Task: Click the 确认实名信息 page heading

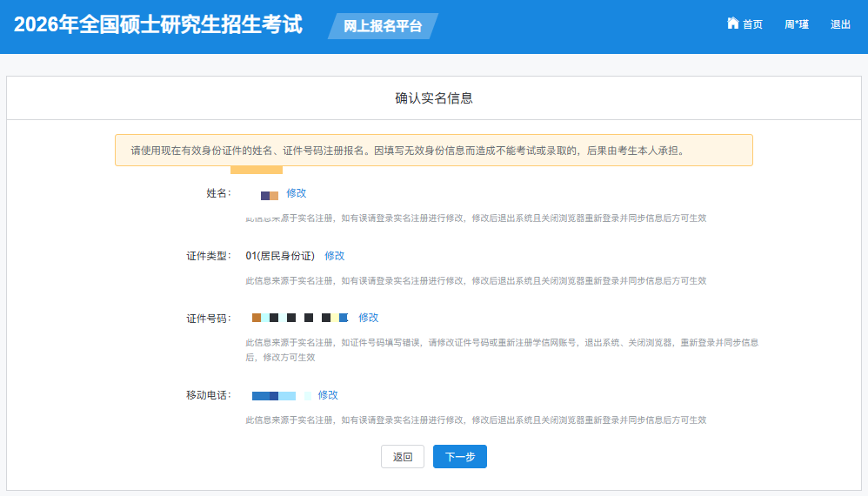Action: pyautogui.click(x=434, y=98)
